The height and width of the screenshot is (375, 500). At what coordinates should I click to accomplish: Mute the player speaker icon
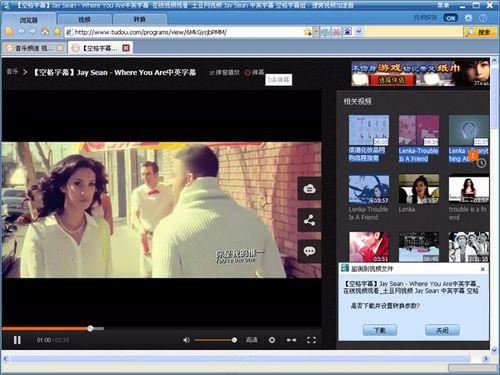186,340
